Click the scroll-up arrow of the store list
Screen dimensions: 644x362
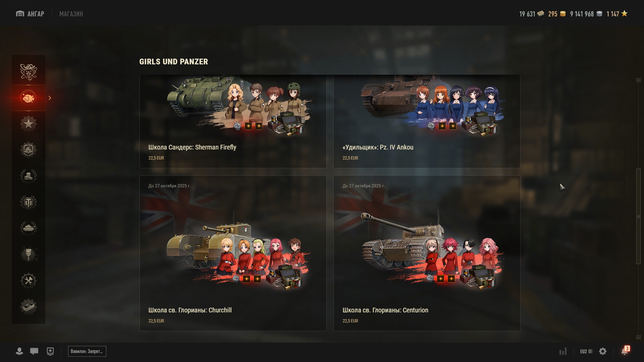[x=638, y=80]
